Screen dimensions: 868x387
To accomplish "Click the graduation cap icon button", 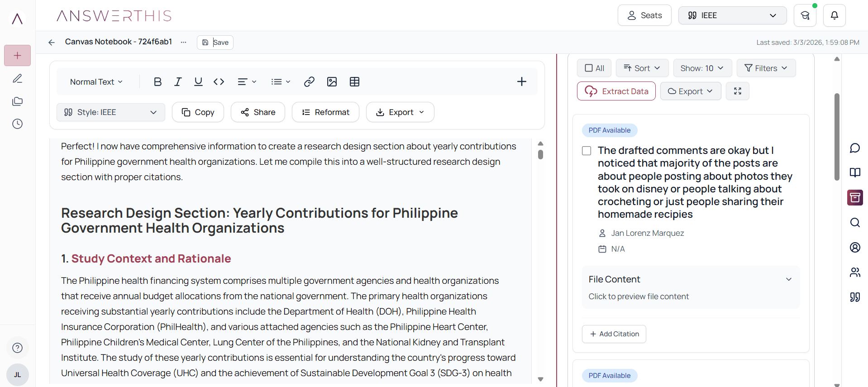I will click(x=805, y=15).
